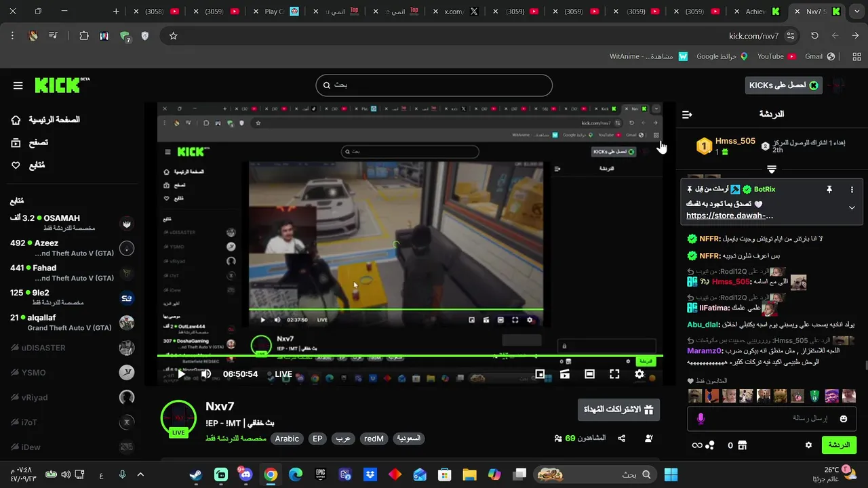This screenshot has height=488, width=868.
Task: Select the redM tag
Action: (374, 439)
